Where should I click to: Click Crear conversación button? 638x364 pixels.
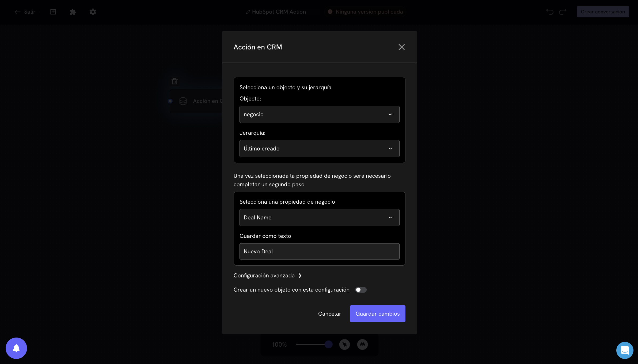coord(603,12)
